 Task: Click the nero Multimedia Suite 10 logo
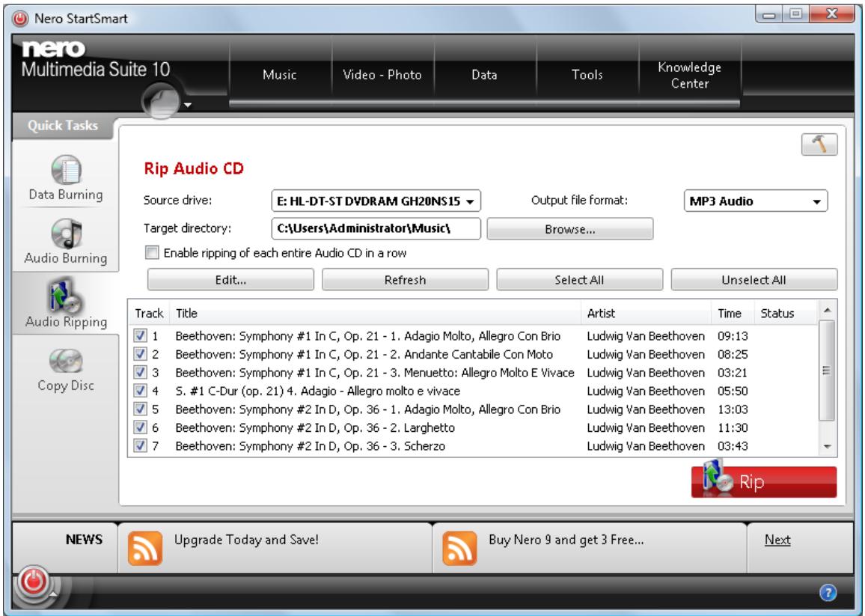[x=95, y=59]
